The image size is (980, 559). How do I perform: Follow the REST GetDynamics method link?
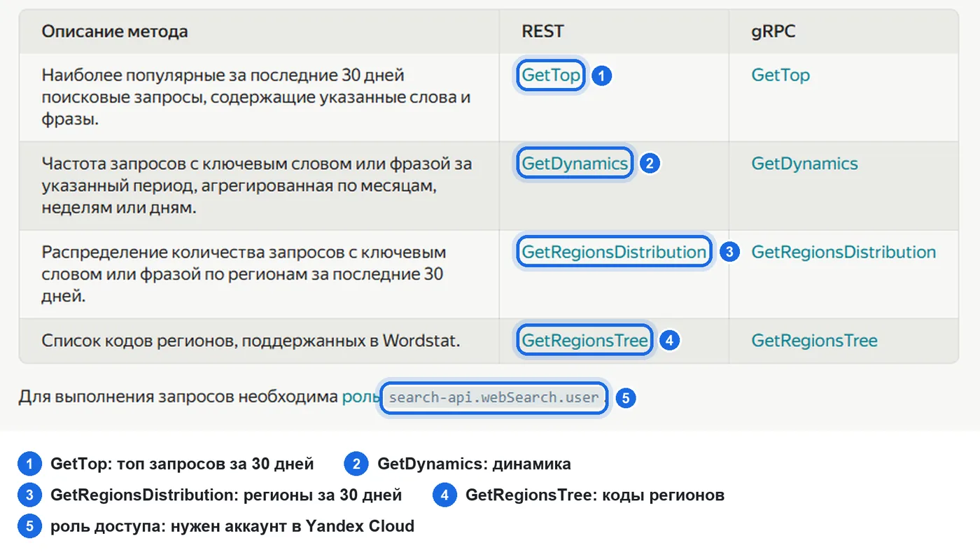point(575,164)
